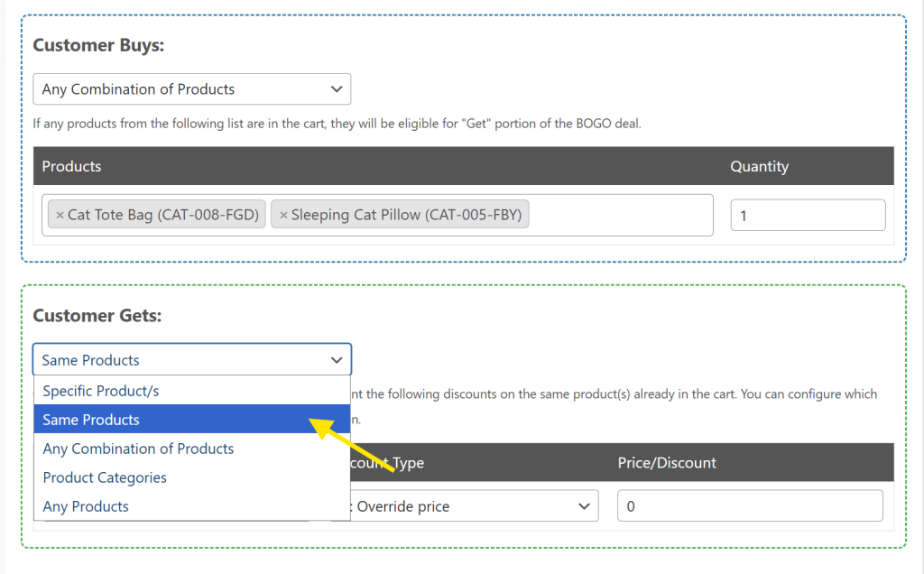Open the Customer Buys product selection dropdown

(x=191, y=88)
